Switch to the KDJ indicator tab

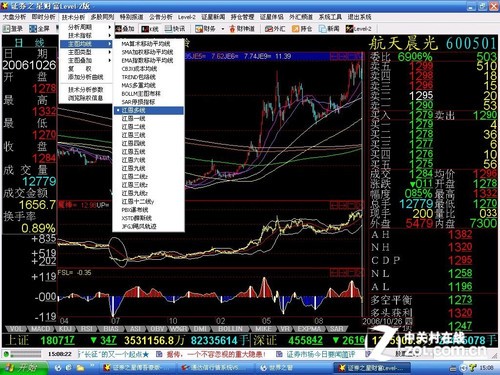pos(64,329)
